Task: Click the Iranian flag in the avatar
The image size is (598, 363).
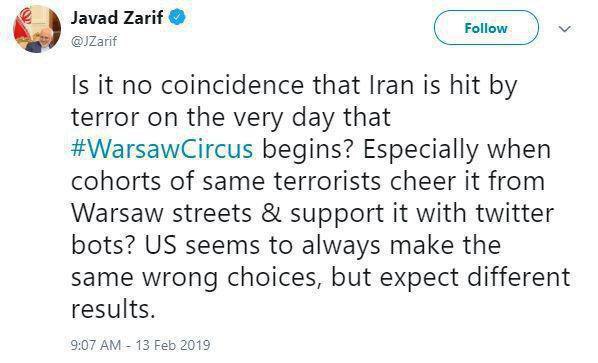Action: pyautogui.click(x=25, y=21)
